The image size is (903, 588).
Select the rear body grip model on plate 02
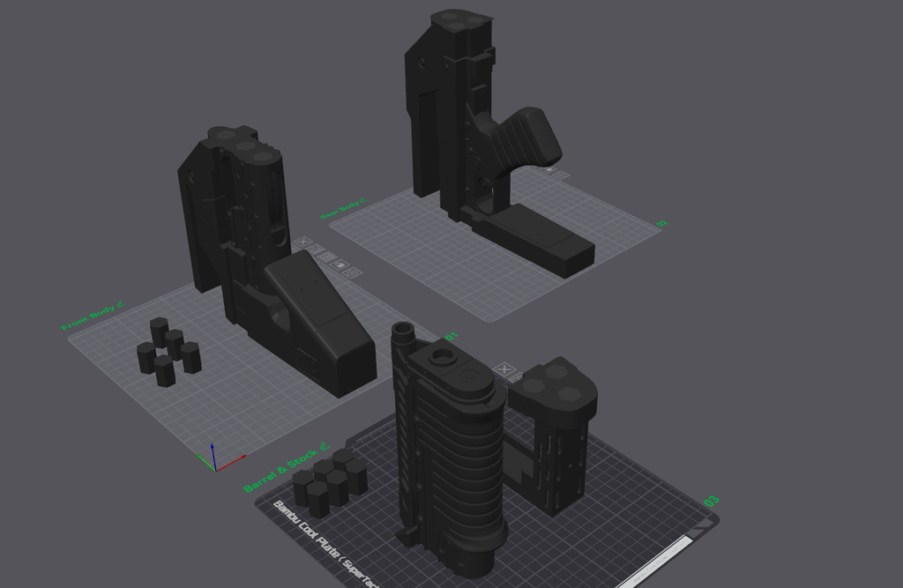(478, 144)
